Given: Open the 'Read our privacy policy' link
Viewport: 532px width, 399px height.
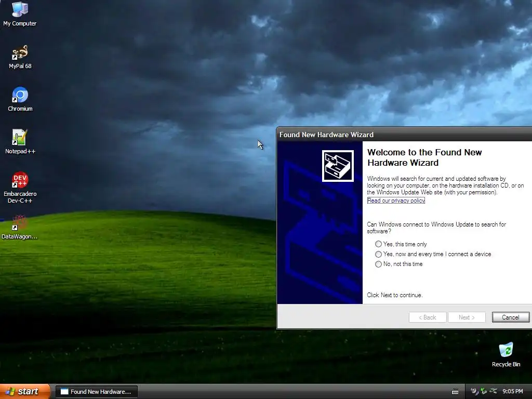Looking at the screenshot, I should click(396, 201).
